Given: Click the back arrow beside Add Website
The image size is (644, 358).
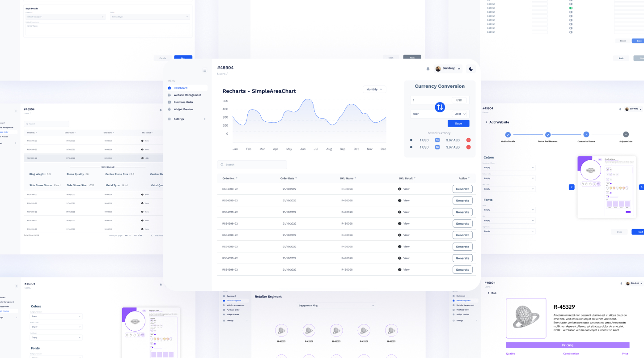Looking at the screenshot, I should [487, 122].
